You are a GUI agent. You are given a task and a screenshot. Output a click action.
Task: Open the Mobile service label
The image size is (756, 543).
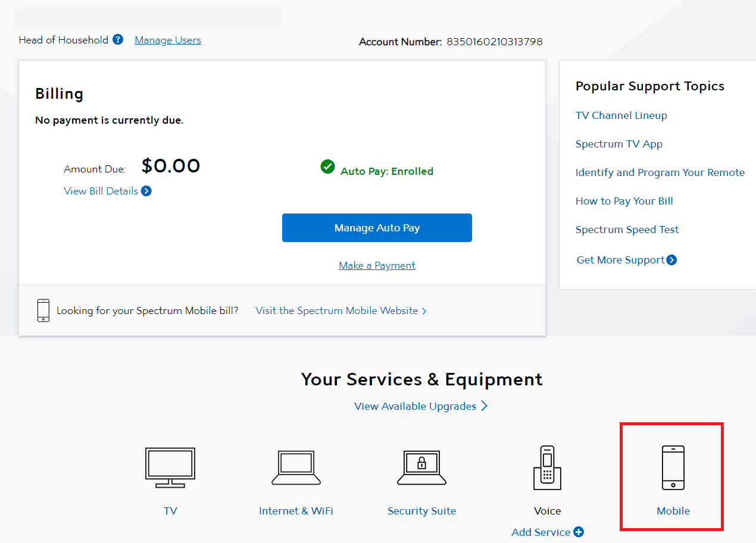(x=673, y=511)
